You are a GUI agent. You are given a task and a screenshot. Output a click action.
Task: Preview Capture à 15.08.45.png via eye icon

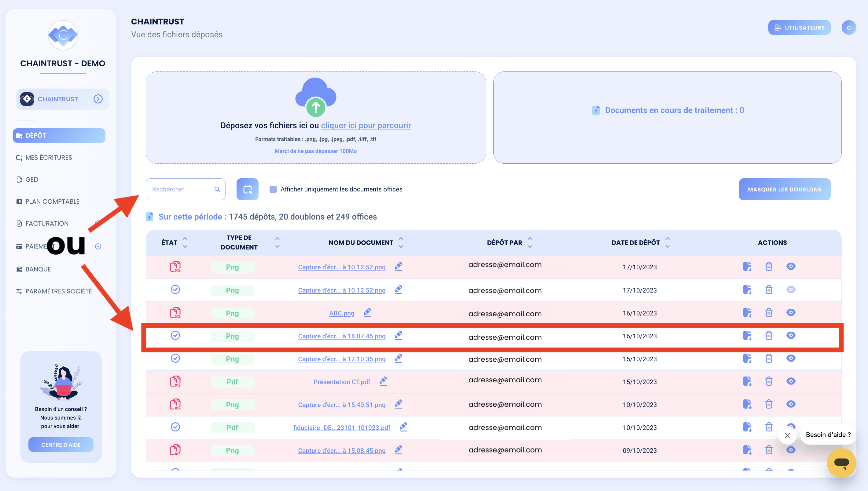tap(791, 450)
